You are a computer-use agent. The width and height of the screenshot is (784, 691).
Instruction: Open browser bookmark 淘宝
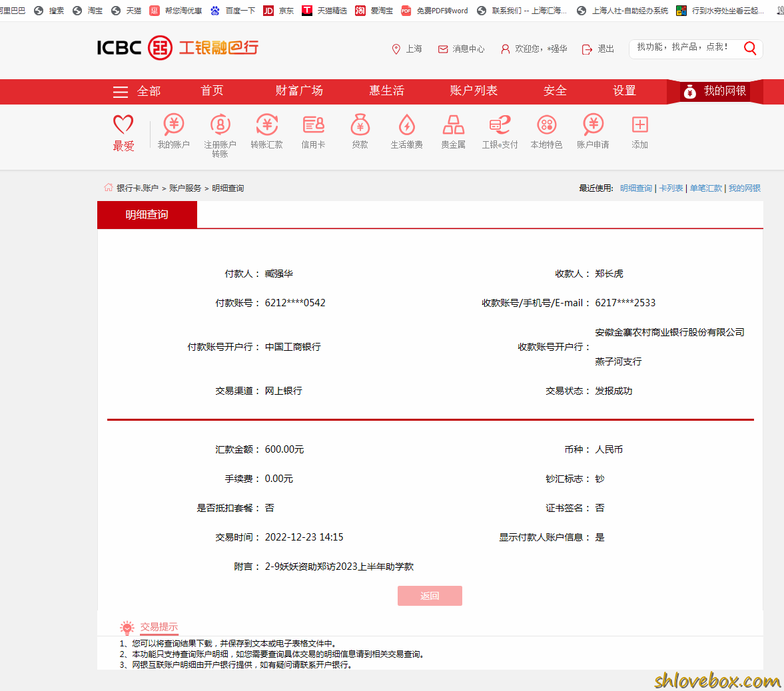coord(87,11)
